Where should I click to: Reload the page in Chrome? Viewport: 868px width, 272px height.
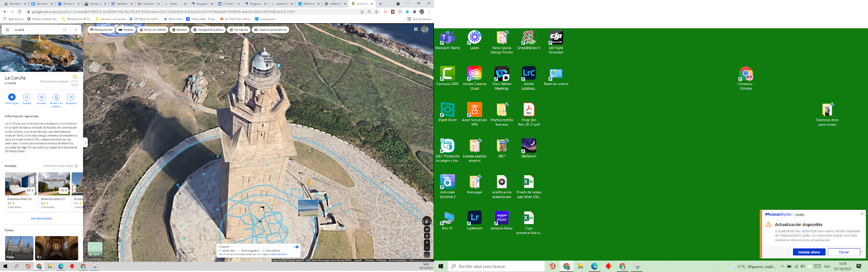click(20, 11)
